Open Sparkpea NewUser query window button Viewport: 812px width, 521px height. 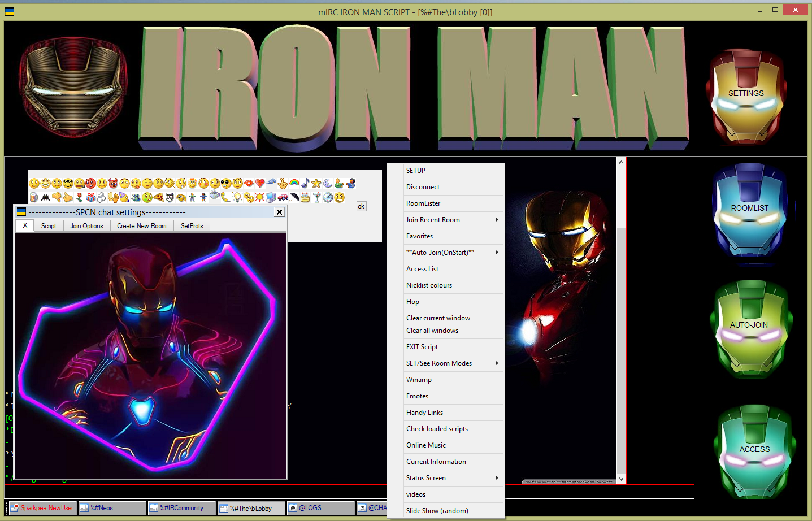pos(43,508)
